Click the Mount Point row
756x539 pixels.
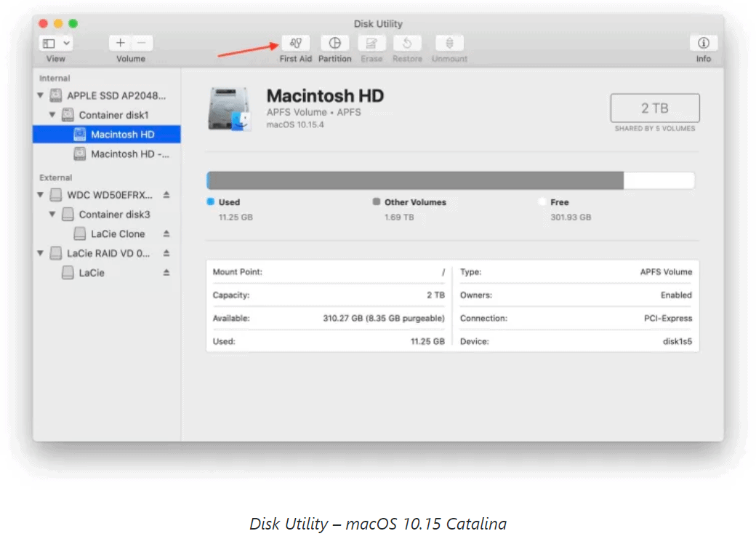(x=329, y=272)
